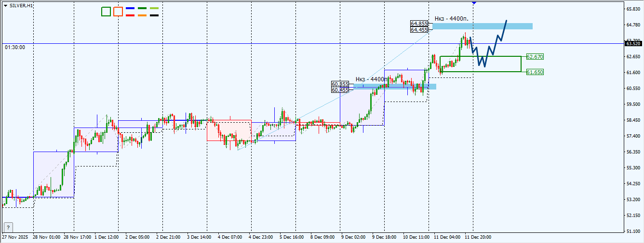Click the question mark help button
Screen dimensions: 644x243
click(x=8, y=228)
